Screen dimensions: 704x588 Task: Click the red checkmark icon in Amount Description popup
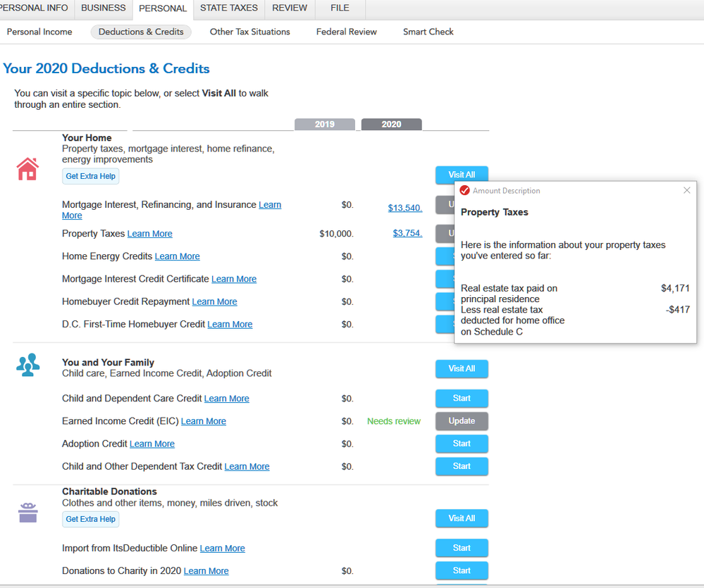coord(464,191)
